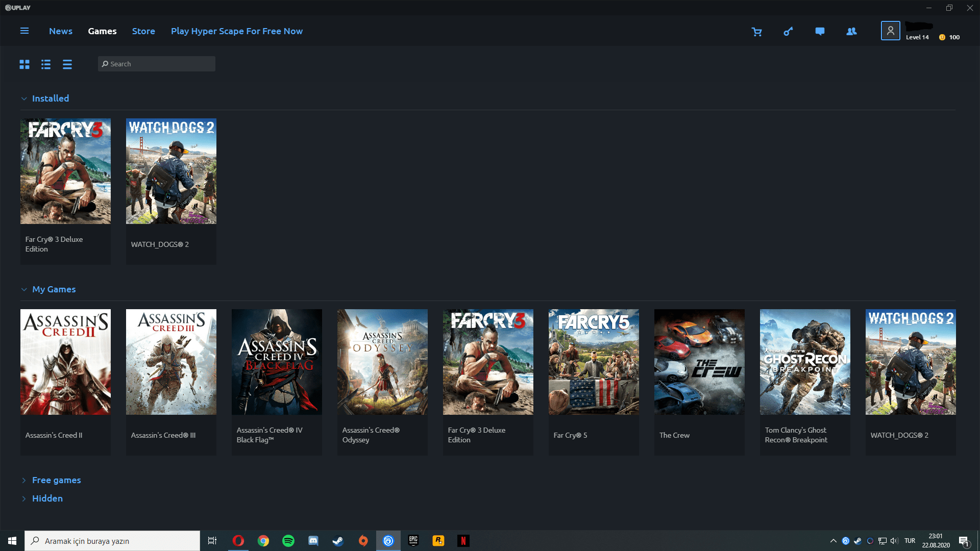
Task: Click the activate key icon
Action: (788, 32)
